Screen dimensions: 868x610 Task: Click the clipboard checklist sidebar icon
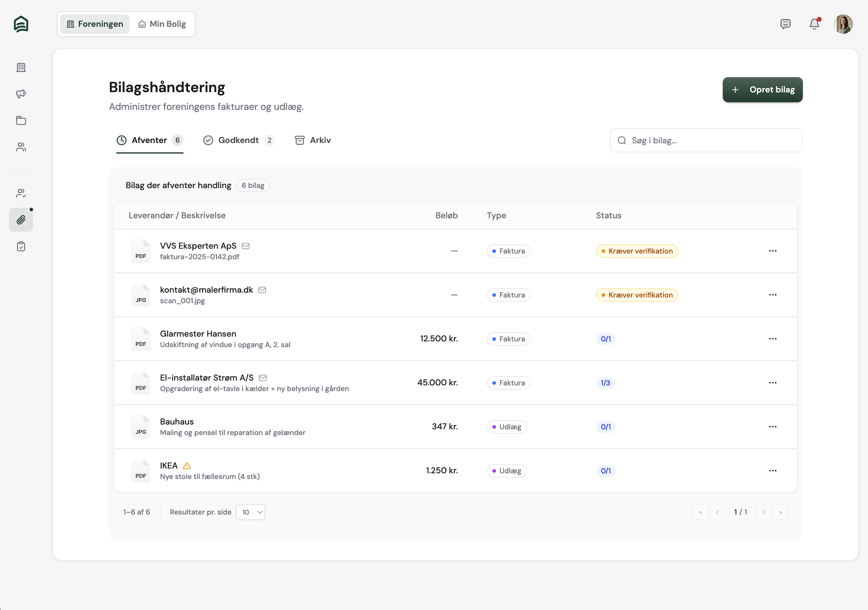pos(21,247)
